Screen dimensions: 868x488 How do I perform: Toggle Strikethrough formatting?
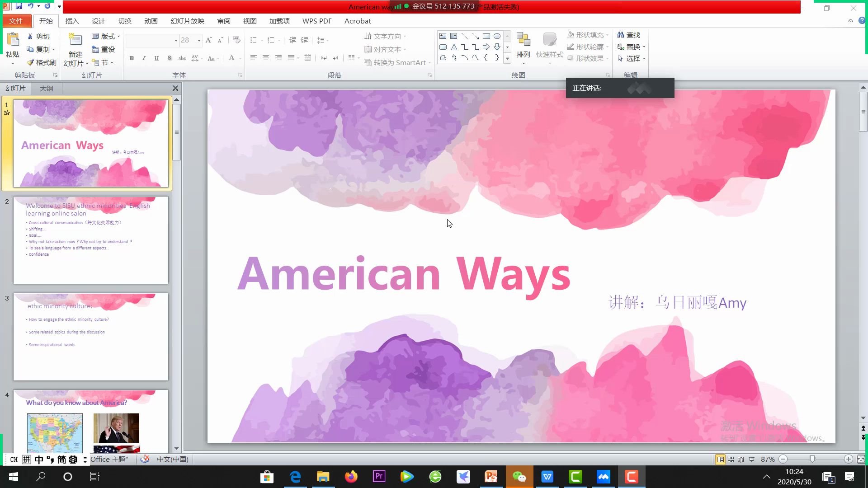pyautogui.click(x=182, y=58)
